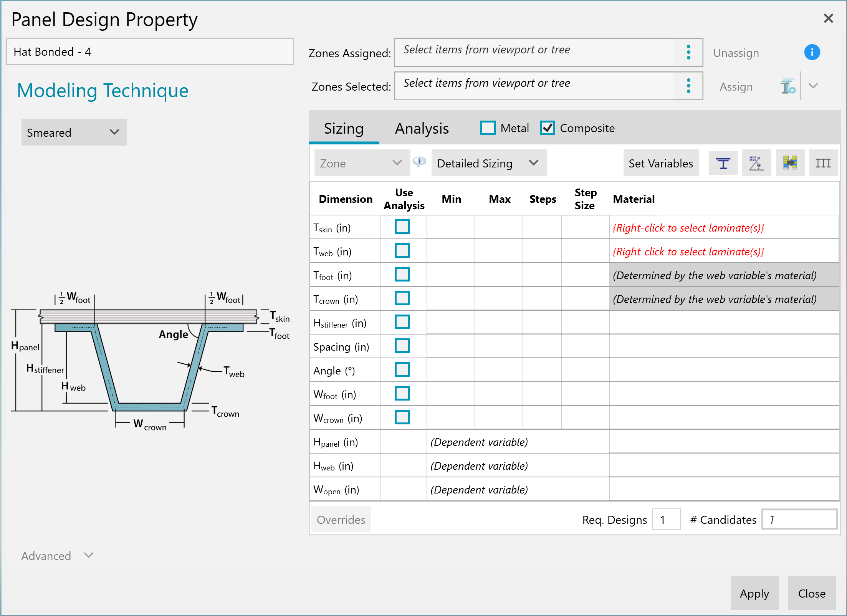Check Use Analysis for Tweb
Screen dimensions: 847x616
[402, 250]
